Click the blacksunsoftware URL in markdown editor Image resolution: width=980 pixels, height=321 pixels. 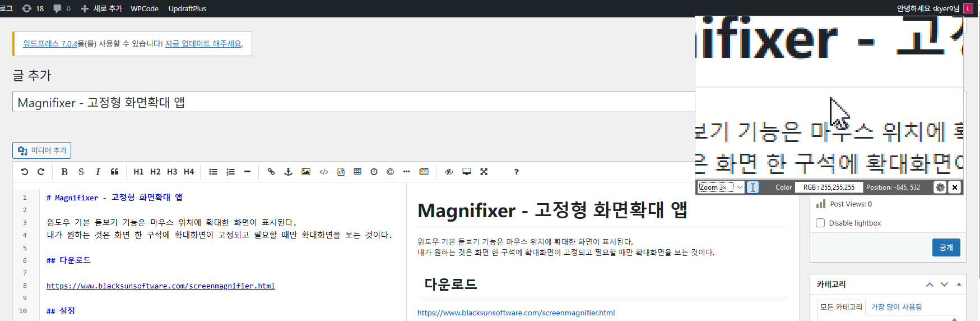[161, 286]
